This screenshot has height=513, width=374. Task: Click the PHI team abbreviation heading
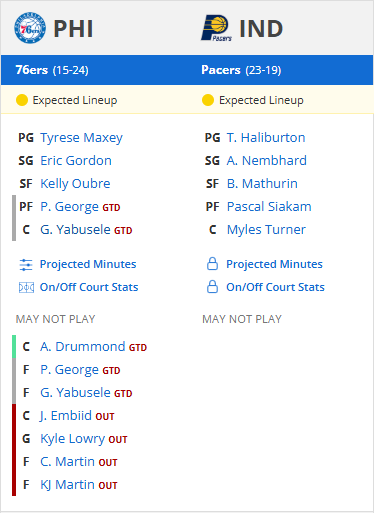click(73, 29)
